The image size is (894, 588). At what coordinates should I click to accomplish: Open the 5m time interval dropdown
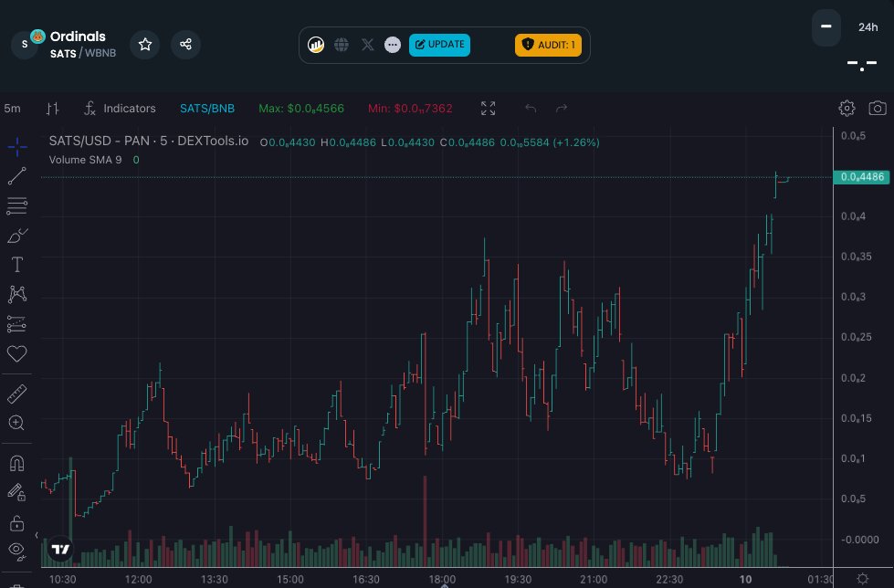(x=13, y=109)
